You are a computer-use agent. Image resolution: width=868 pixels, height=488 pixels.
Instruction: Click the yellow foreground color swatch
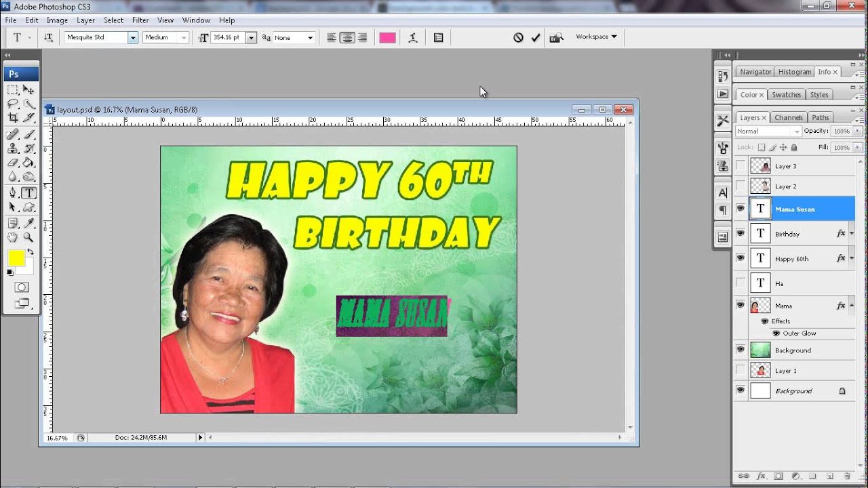tap(16, 258)
